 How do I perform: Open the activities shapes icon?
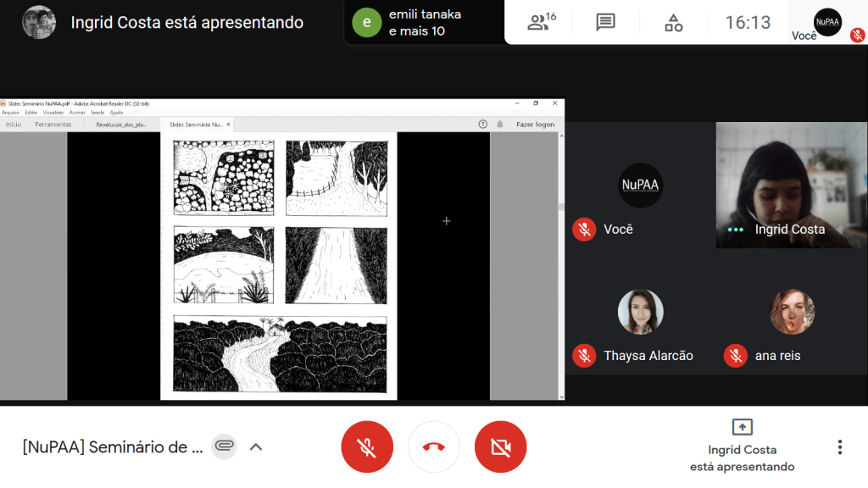[x=673, y=23]
